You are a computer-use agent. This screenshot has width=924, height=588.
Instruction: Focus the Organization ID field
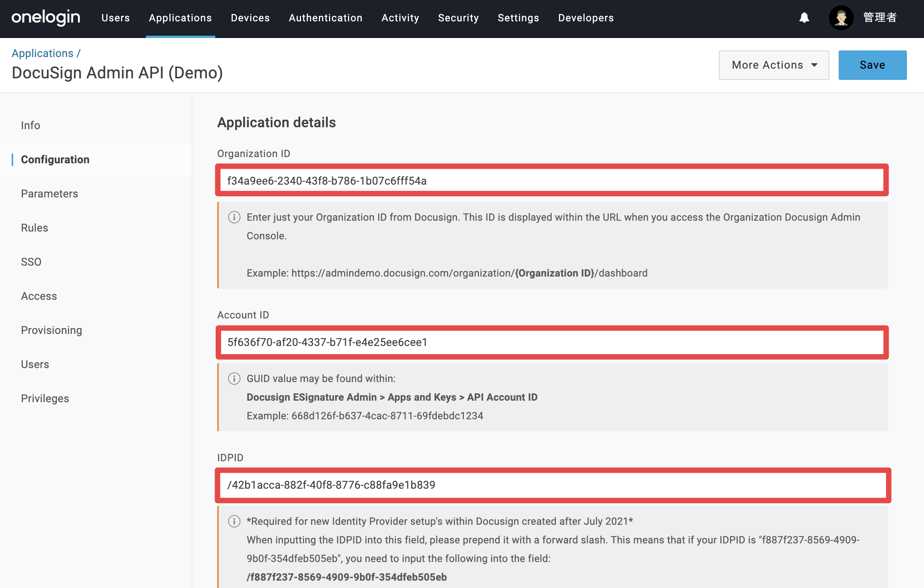point(552,180)
